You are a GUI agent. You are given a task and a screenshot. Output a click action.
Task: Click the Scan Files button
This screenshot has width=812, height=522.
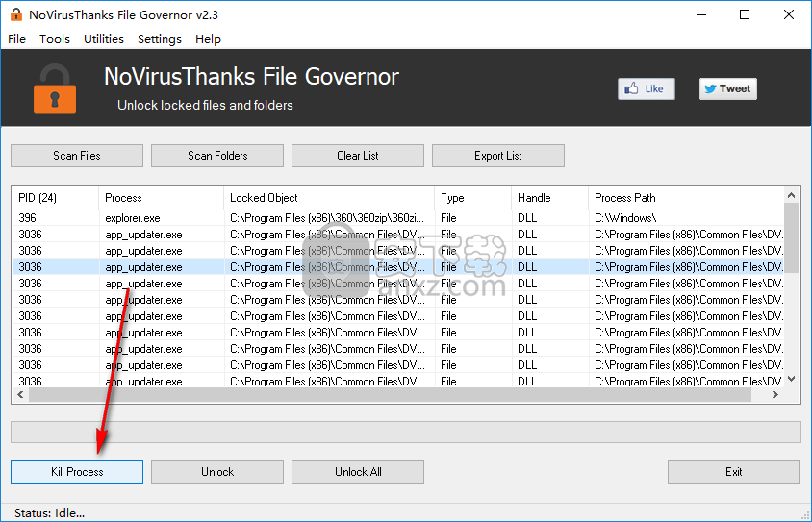click(x=77, y=156)
